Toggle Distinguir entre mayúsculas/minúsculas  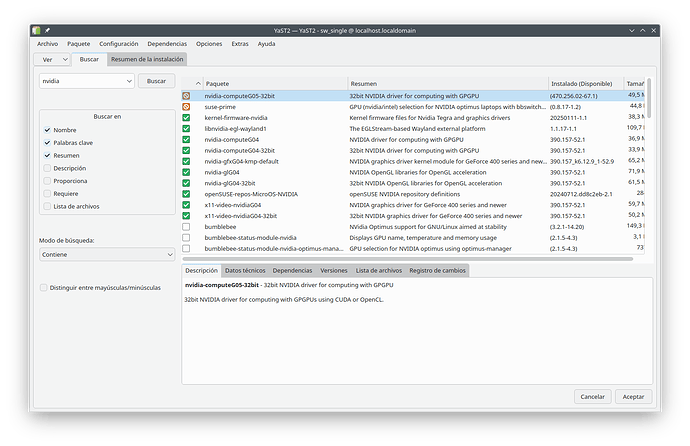[44, 287]
